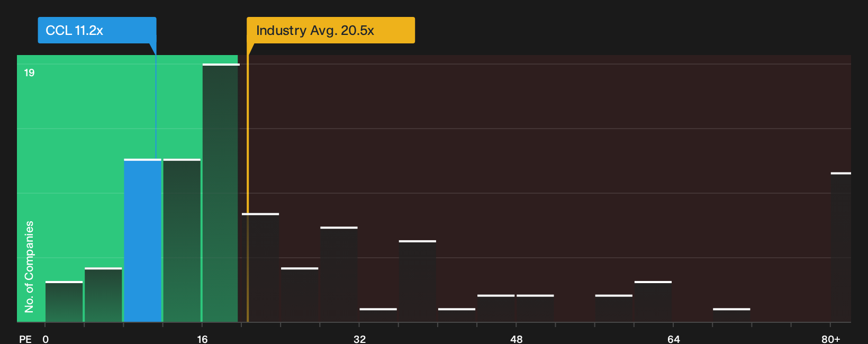The width and height of the screenshot is (868, 344).
Task: Select the bar directly above PE 32 tick
Action: tap(378, 315)
